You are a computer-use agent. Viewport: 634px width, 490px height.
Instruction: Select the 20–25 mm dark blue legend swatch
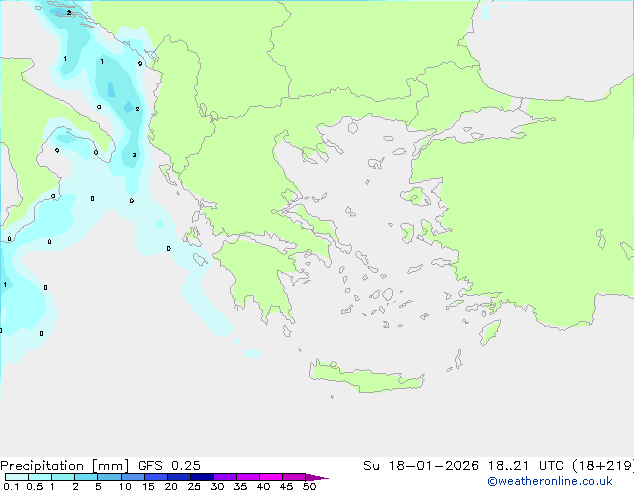pos(179,477)
